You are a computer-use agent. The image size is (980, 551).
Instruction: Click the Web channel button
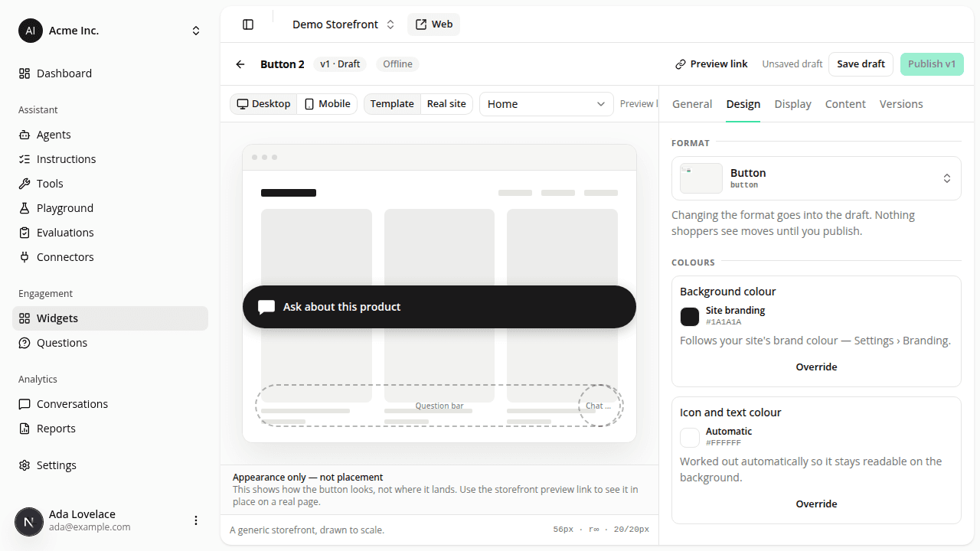[433, 24]
